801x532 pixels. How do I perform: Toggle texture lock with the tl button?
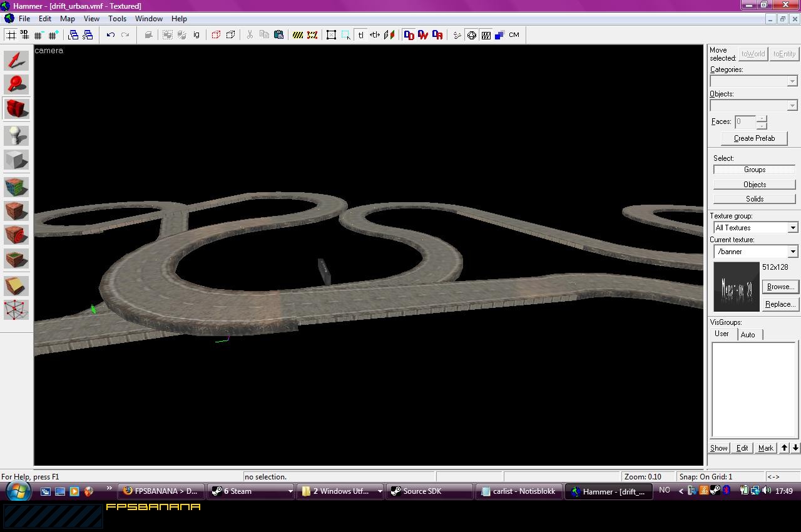pyautogui.click(x=360, y=35)
